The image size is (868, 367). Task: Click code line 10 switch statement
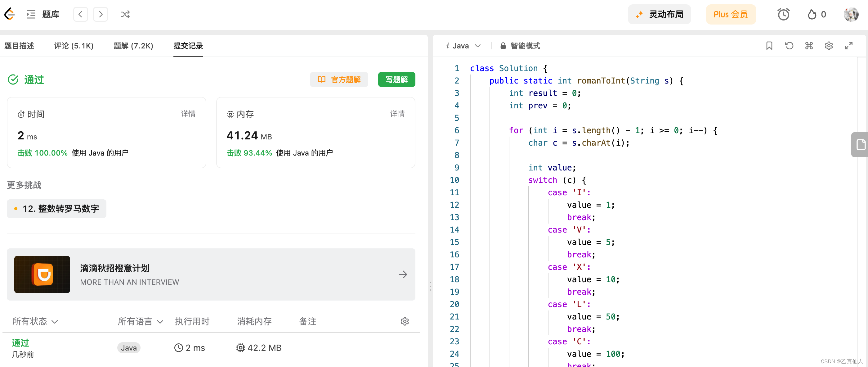(557, 180)
